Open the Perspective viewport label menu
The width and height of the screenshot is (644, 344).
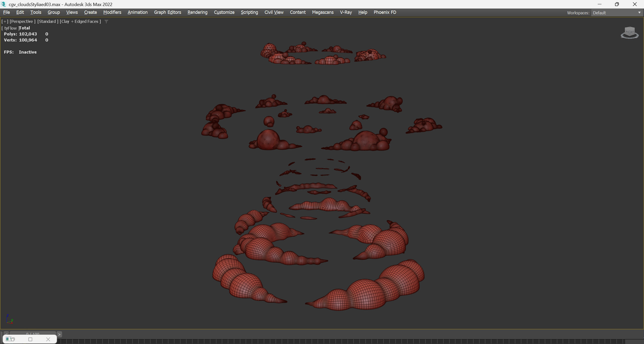pyautogui.click(x=22, y=21)
